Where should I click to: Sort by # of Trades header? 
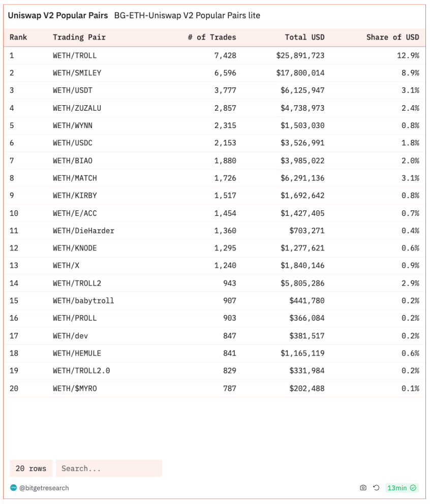tap(211, 37)
